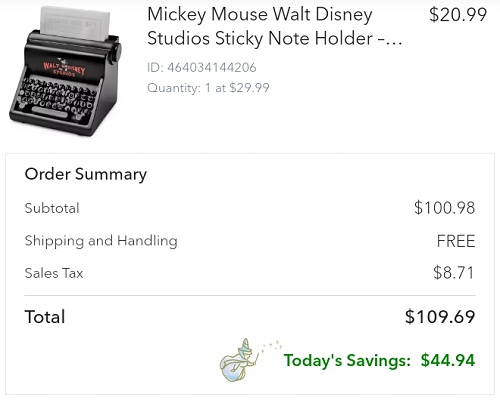Screen dimensions: 500x400
Task: Click the Shipping and Handling label
Action: pos(101,241)
